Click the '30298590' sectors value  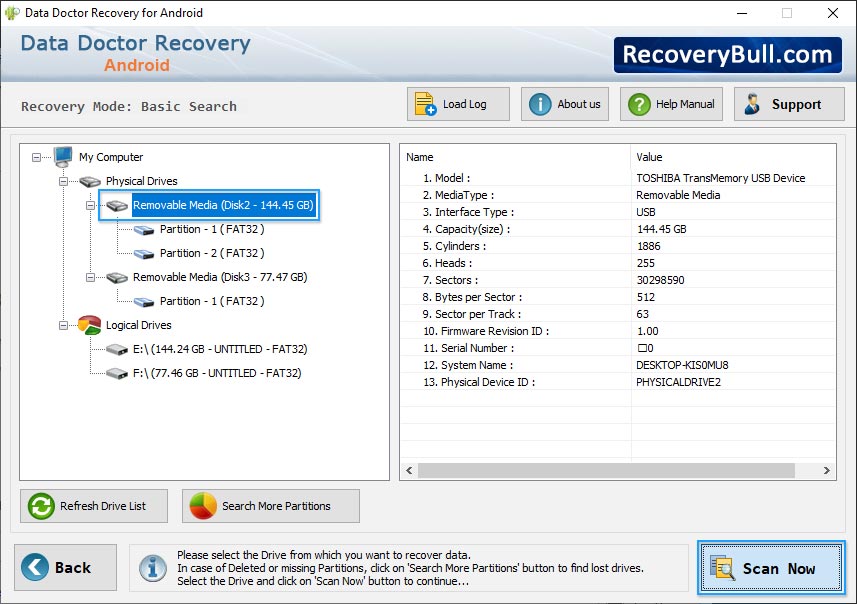point(660,280)
